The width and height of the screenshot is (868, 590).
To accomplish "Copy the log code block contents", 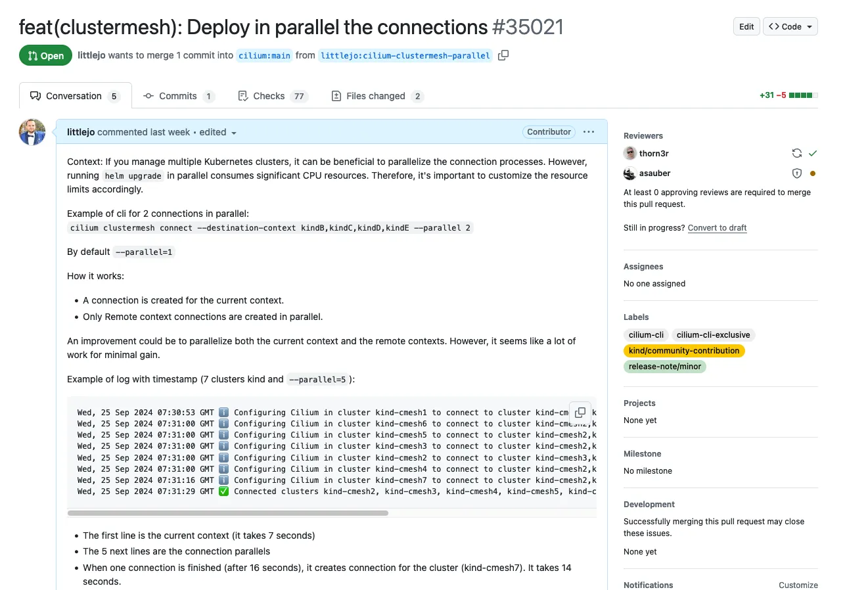I will [580, 413].
